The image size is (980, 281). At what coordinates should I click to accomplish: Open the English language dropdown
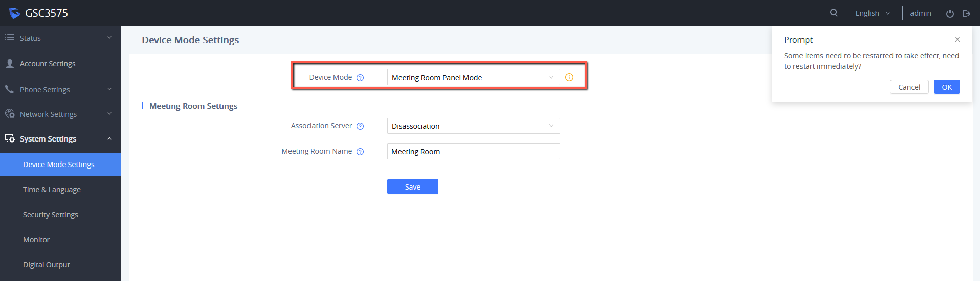pyautogui.click(x=873, y=13)
